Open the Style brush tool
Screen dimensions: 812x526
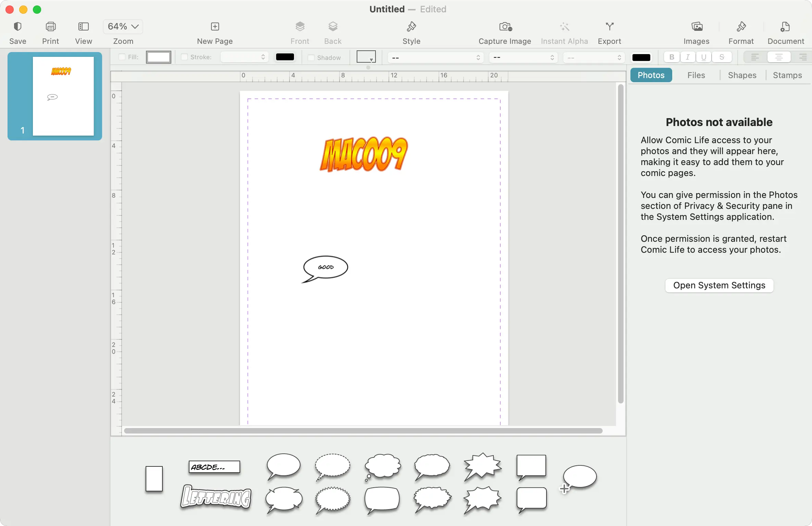coord(411,27)
